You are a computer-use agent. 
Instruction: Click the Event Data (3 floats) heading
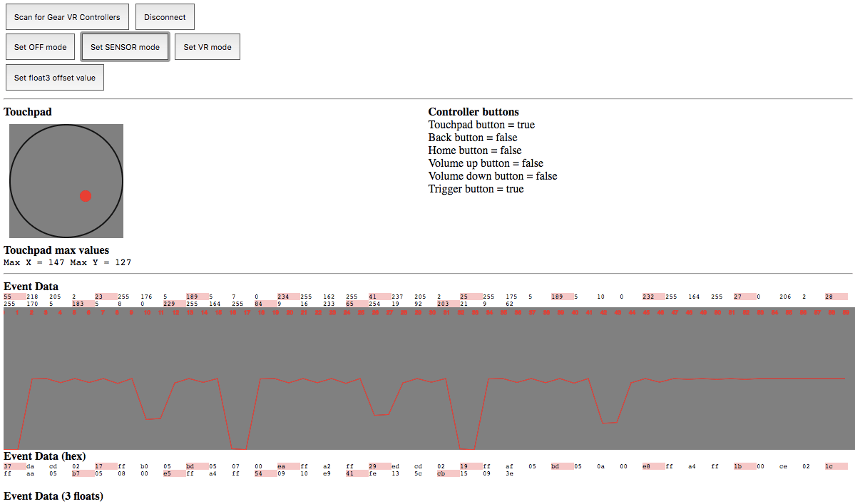pyautogui.click(x=53, y=495)
